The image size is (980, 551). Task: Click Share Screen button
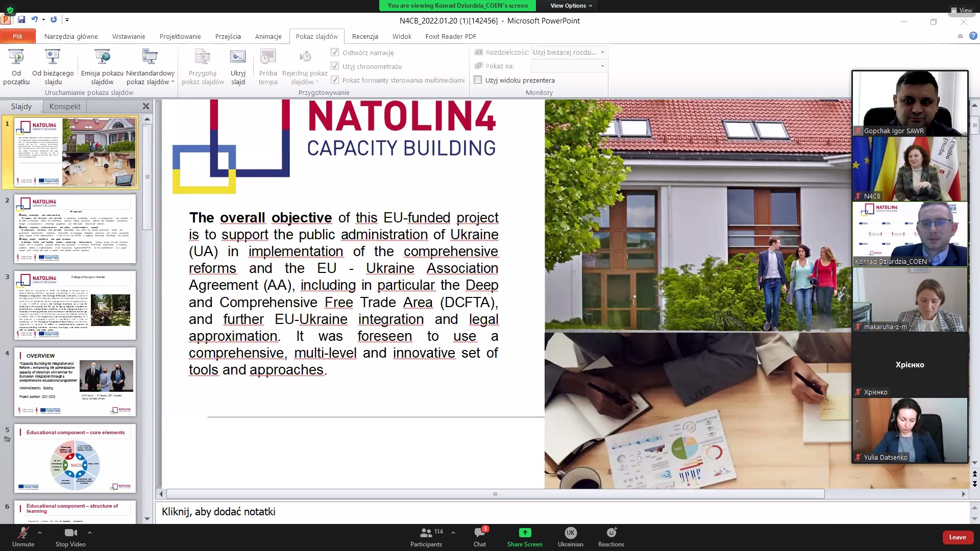tap(525, 537)
